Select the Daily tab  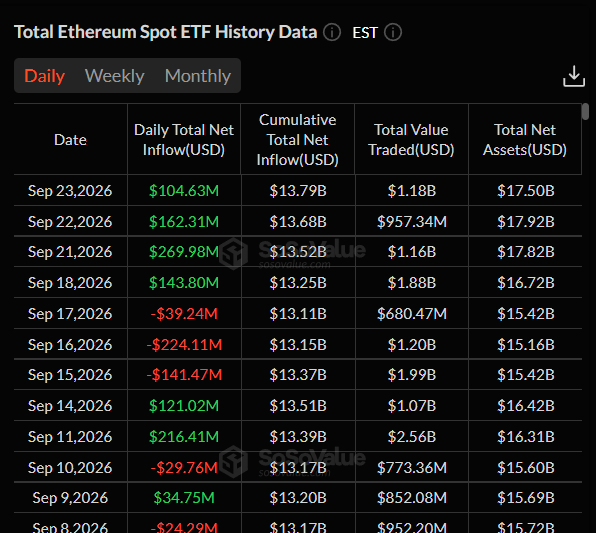click(44, 76)
